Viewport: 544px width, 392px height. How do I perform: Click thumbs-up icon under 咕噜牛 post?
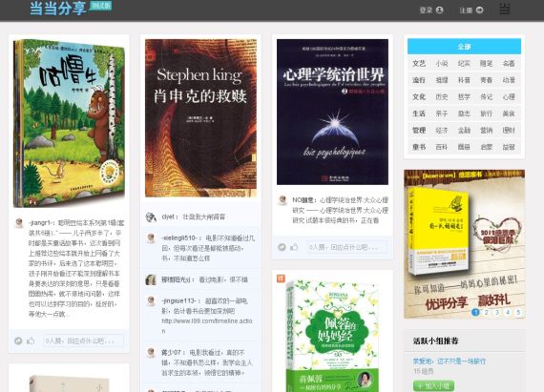(x=31, y=340)
